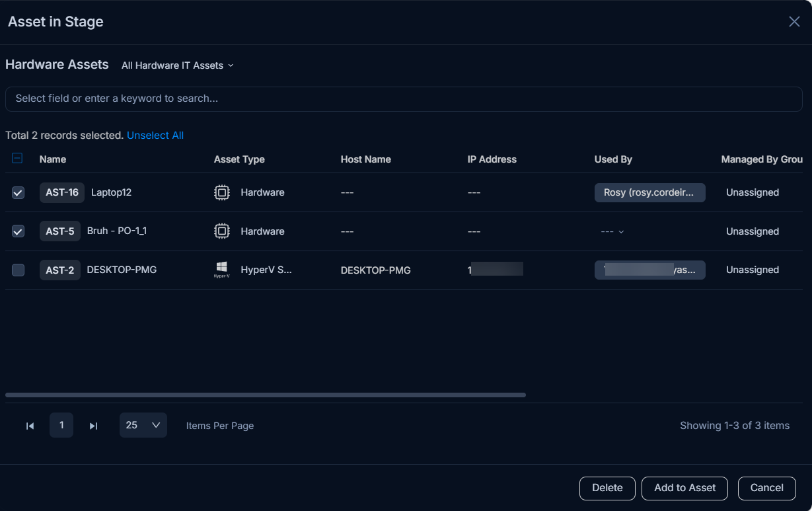The image size is (812, 511).
Task: Click Unassigned in the AST-5 row
Action: tap(753, 231)
